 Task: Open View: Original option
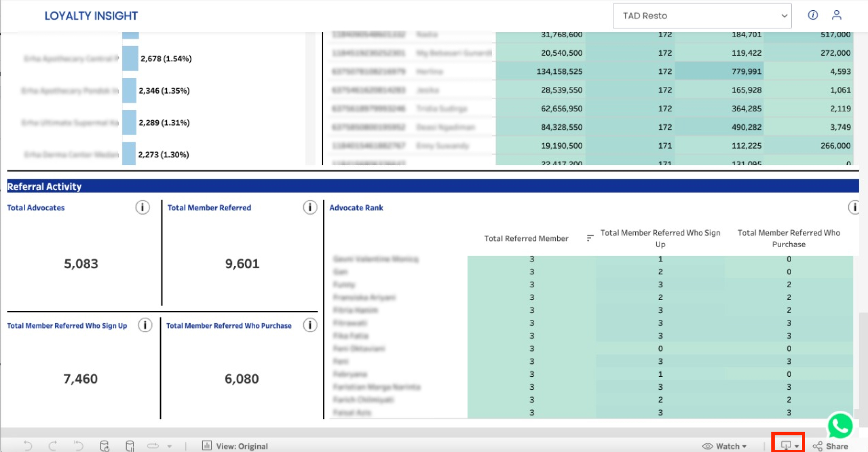(x=235, y=446)
